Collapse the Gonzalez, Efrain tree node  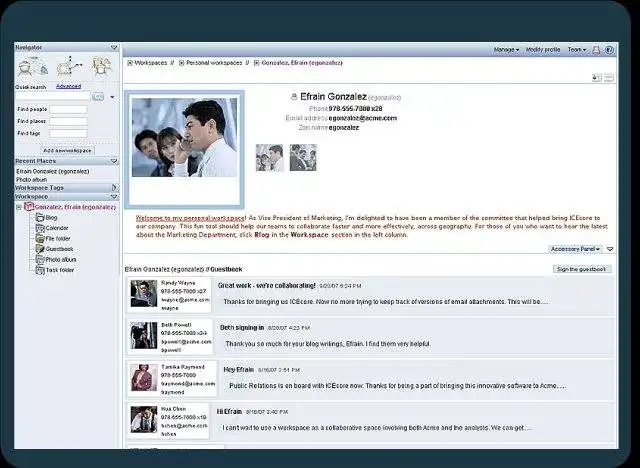coord(19,207)
